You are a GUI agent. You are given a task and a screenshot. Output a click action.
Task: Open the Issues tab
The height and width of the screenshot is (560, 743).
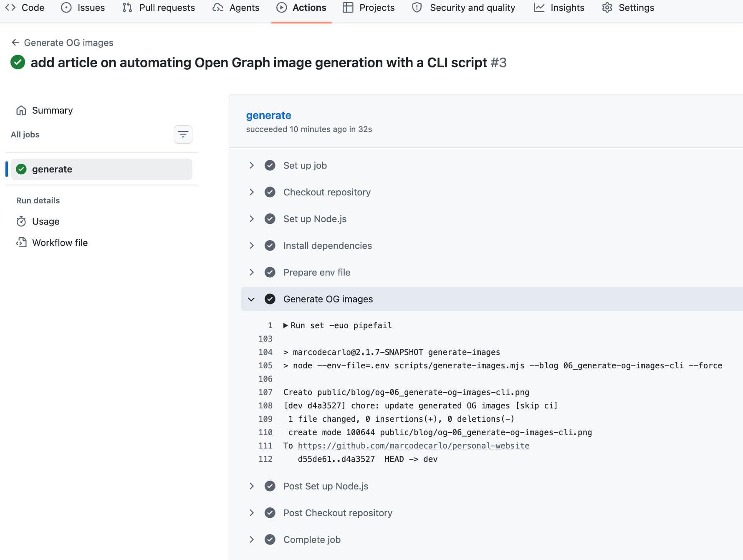click(83, 8)
